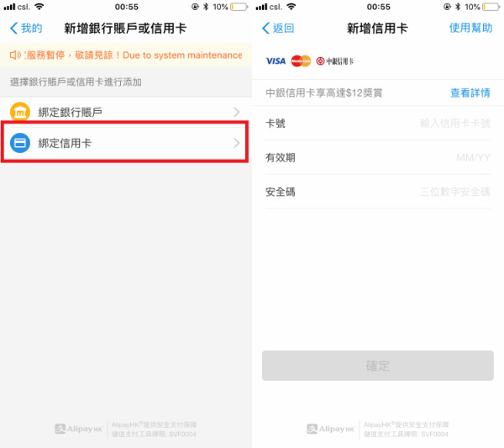Tap the left screen AlipayHK footer logo
The image size is (504, 448).
tap(79, 429)
